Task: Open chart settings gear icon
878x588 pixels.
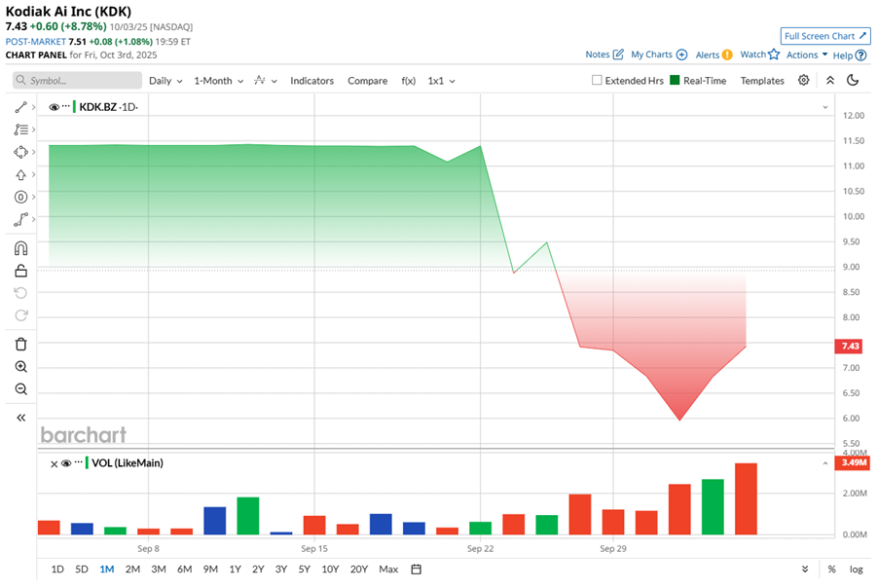Action: click(x=803, y=80)
